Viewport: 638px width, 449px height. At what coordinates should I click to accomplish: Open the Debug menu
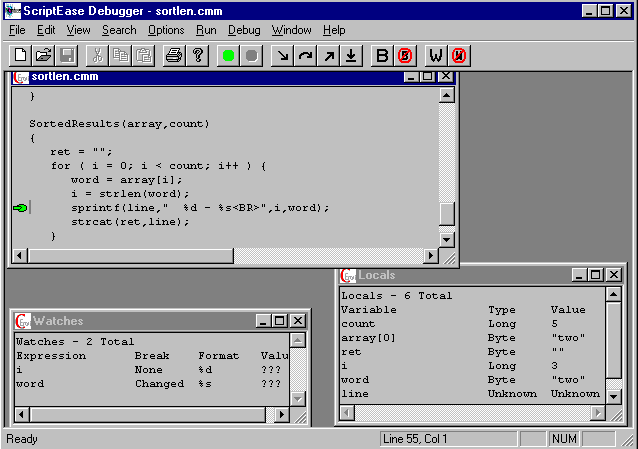pyautogui.click(x=244, y=30)
